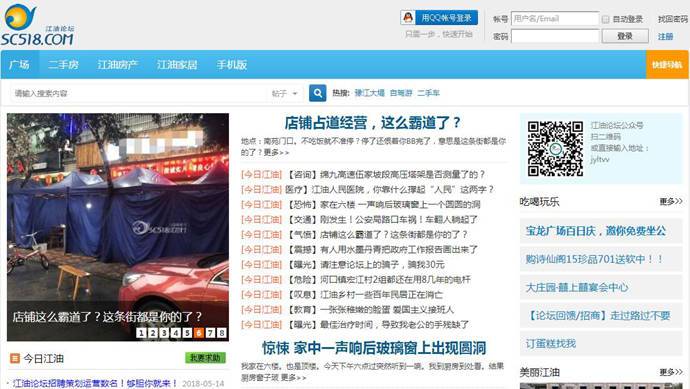690x389 pixels.
Task: Open headline 惊悚 家中一声响后玻璃窗上出现圆洞
Action: coord(374,348)
